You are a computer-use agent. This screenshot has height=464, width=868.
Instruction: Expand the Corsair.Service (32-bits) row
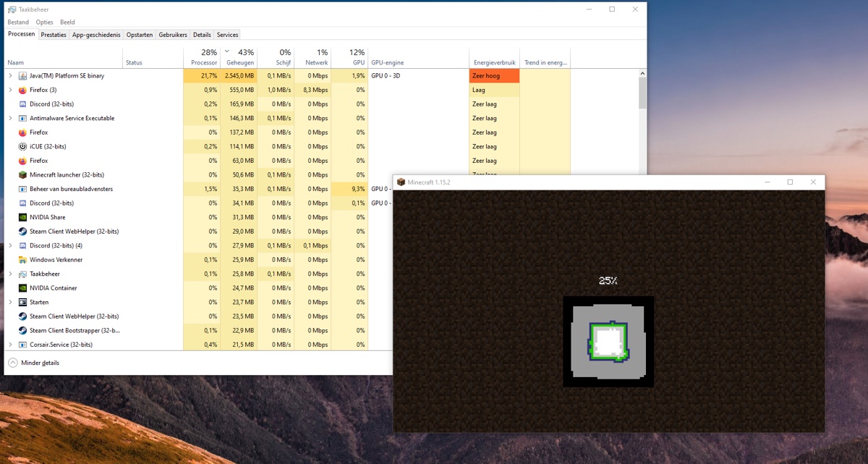pyautogui.click(x=10, y=345)
